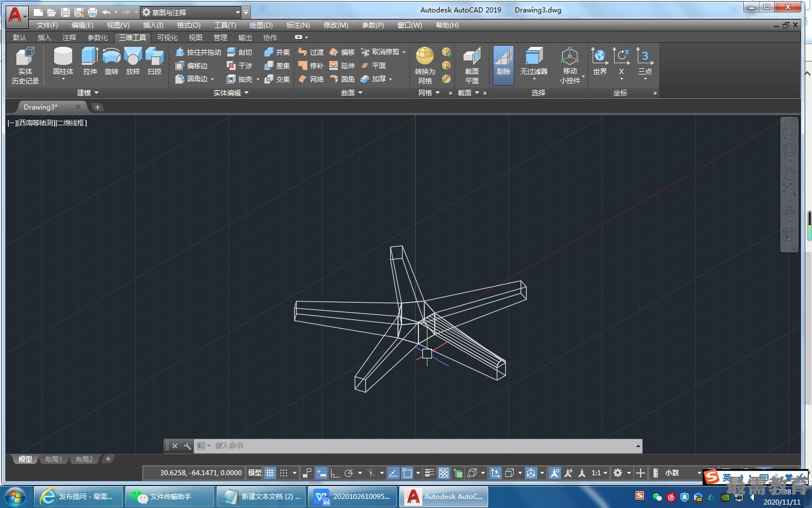Open 新建文本文档 in the taskbar
812x508 pixels.
262,497
